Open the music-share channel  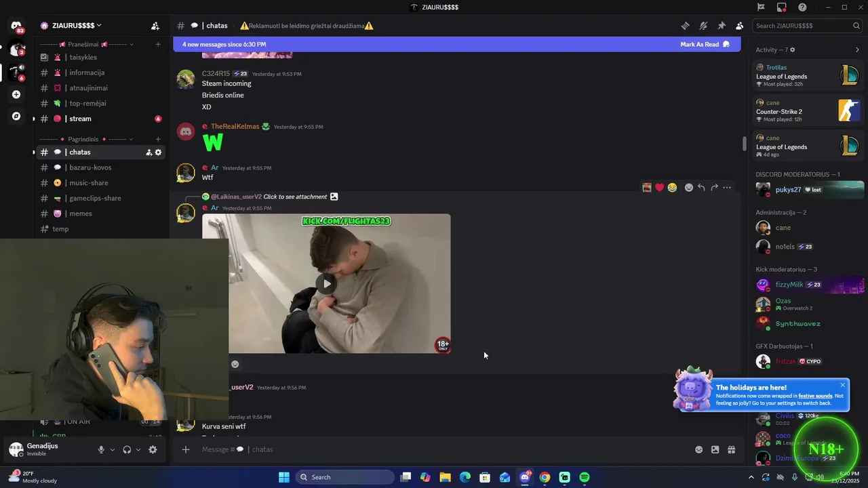[100, 183]
